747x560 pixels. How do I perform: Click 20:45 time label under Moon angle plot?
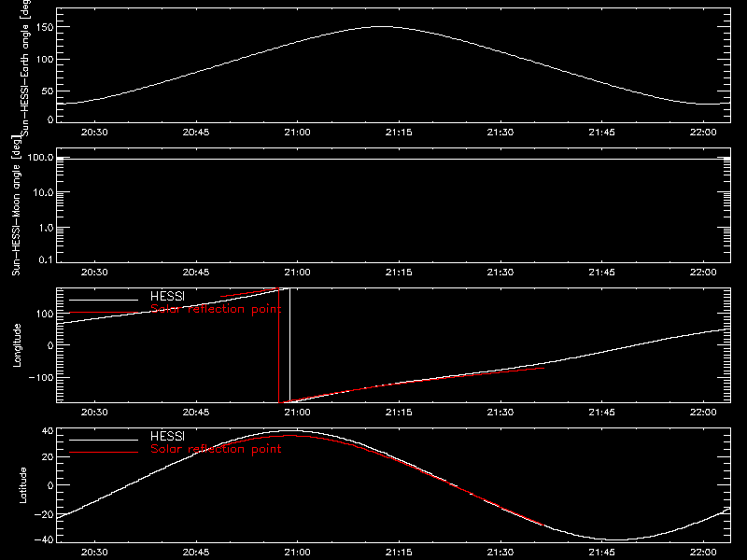tap(196, 273)
